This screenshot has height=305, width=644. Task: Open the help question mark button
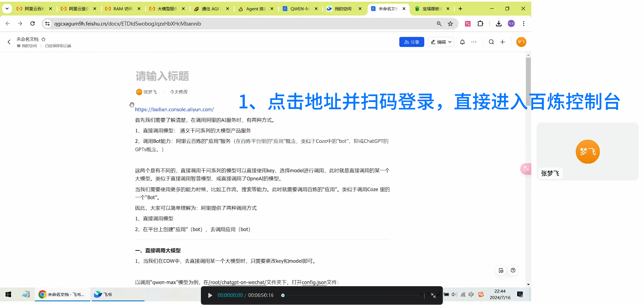point(513,270)
